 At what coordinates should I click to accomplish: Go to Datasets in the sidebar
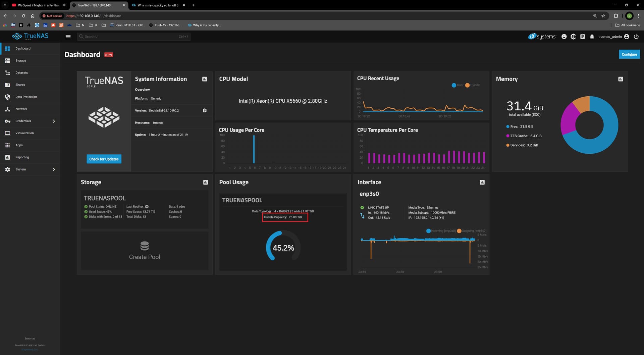(21, 73)
